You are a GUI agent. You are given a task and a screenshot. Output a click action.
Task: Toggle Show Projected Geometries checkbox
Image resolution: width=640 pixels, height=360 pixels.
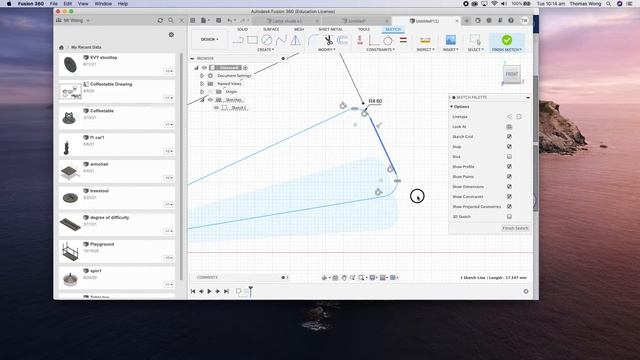click(x=509, y=207)
